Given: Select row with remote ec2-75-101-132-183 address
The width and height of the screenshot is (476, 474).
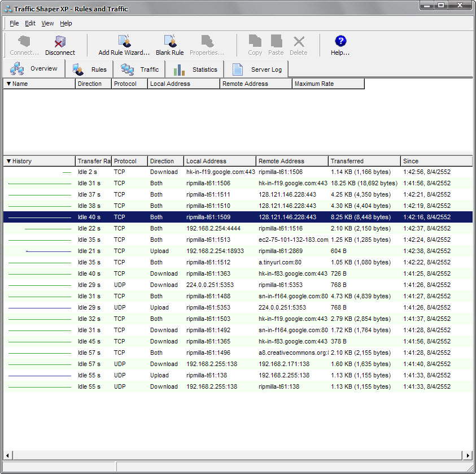Looking at the screenshot, I should 292,240.
